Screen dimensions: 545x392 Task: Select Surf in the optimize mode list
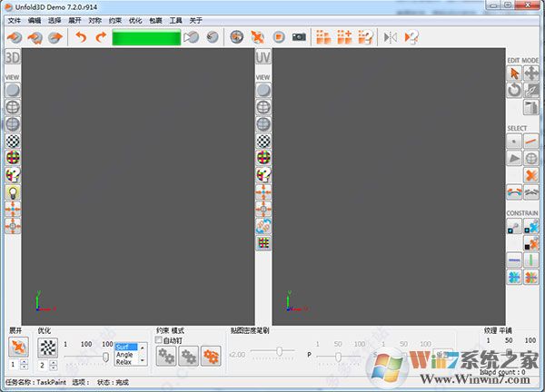click(x=125, y=347)
